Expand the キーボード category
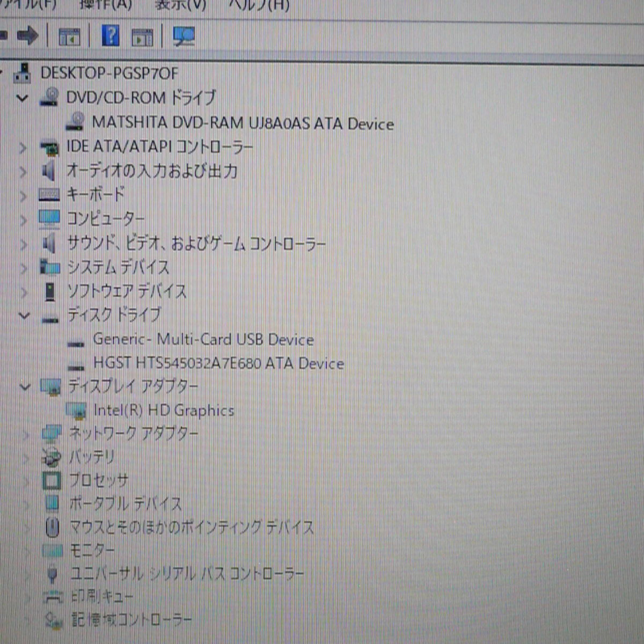 click(x=23, y=195)
